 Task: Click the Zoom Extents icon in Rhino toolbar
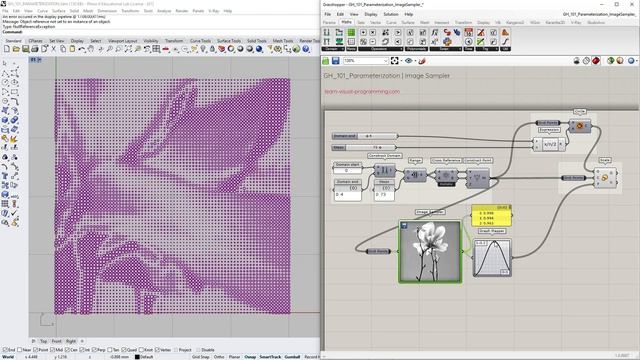pos(128,49)
